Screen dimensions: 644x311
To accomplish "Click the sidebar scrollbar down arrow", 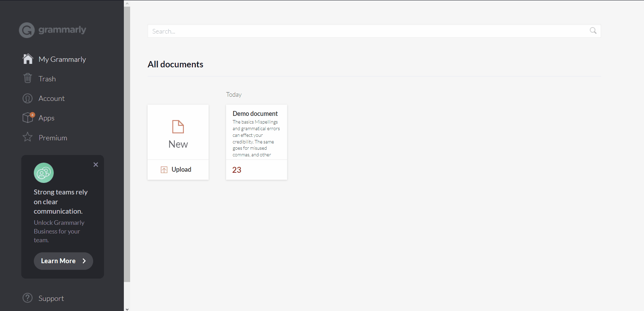I will (127, 309).
